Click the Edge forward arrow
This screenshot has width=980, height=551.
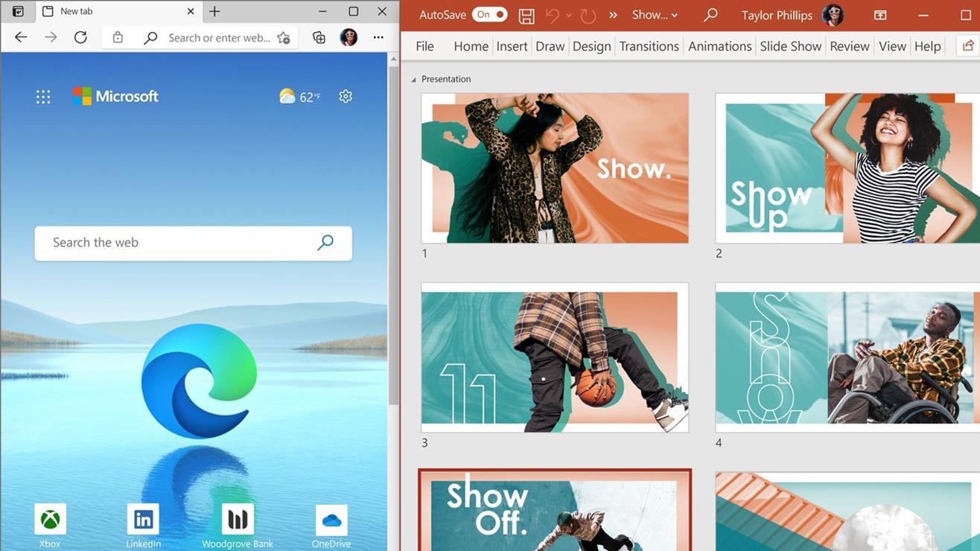tap(51, 37)
